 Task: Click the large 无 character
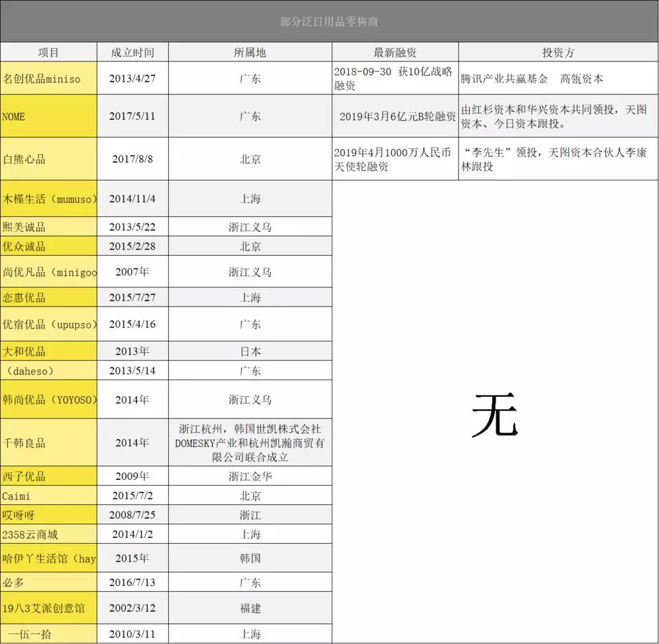tap(495, 414)
